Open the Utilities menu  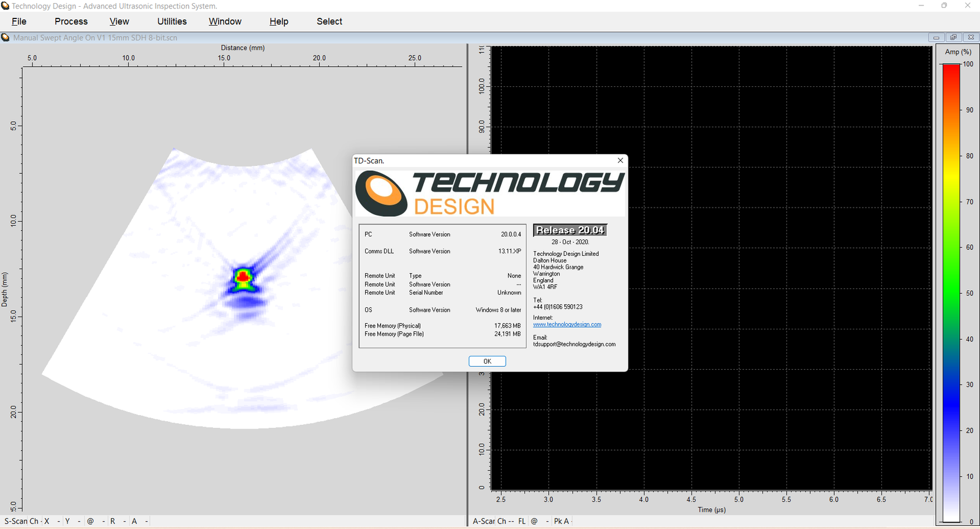pyautogui.click(x=172, y=21)
